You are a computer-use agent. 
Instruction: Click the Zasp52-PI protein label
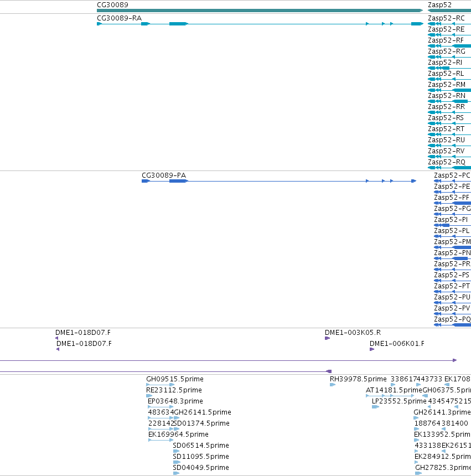(x=451, y=220)
